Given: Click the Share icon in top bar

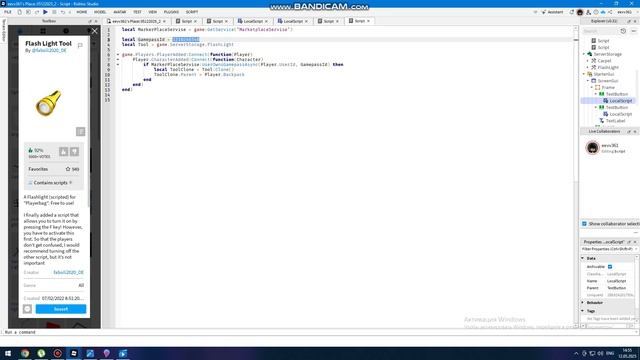Looking at the screenshot, I should point(610,12).
